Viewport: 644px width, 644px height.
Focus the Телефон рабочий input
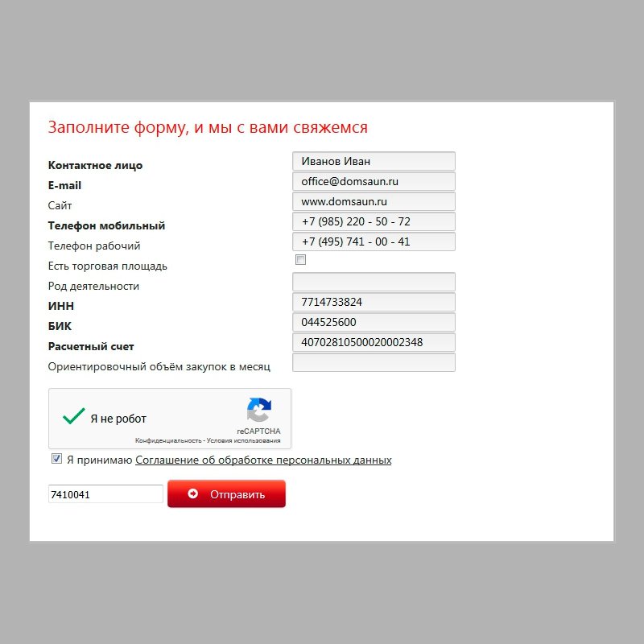pos(374,242)
